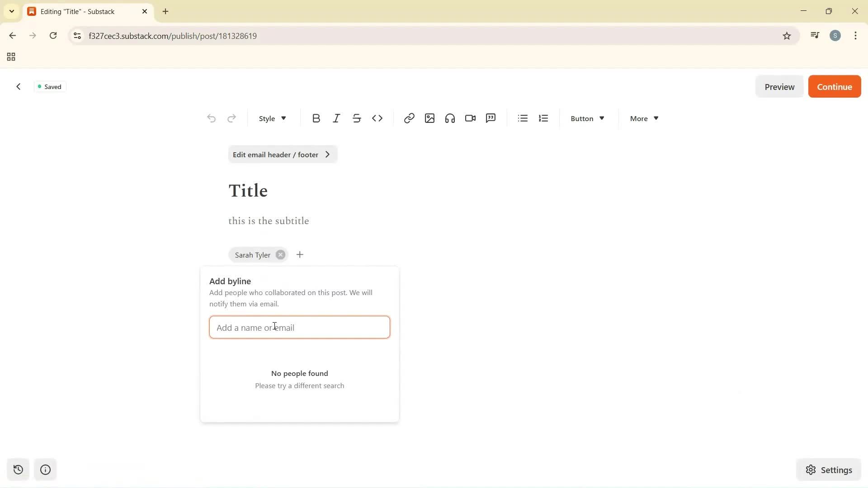Embed an audio player
The image size is (868, 488).
[450, 118]
